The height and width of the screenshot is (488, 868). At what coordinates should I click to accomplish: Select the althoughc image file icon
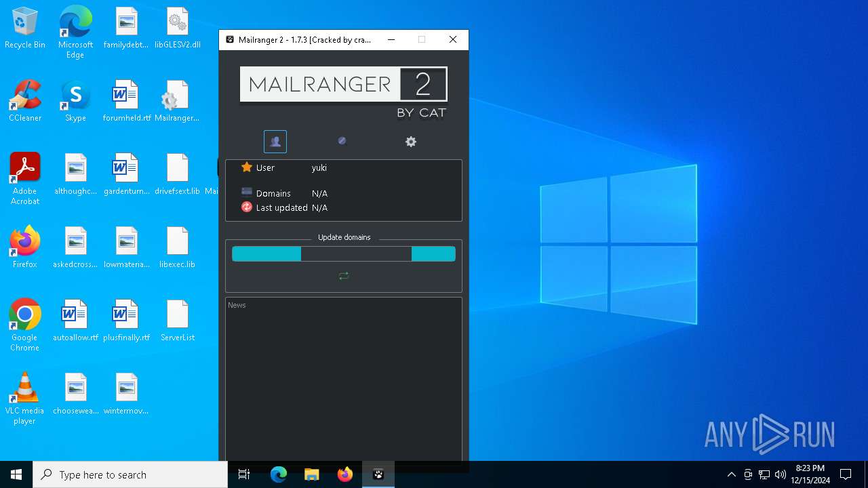pos(75,175)
